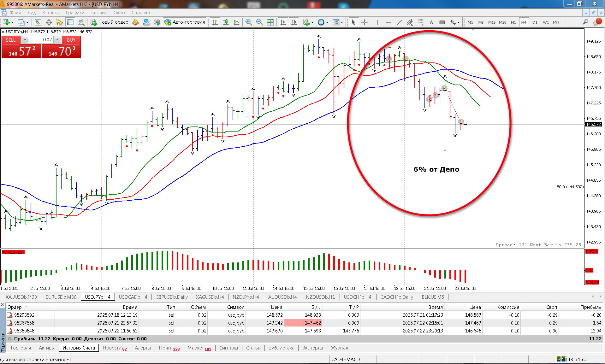Image resolution: width=605 pixels, height=364 pixels.
Task: Choose the text label tool
Action: pos(431,22)
